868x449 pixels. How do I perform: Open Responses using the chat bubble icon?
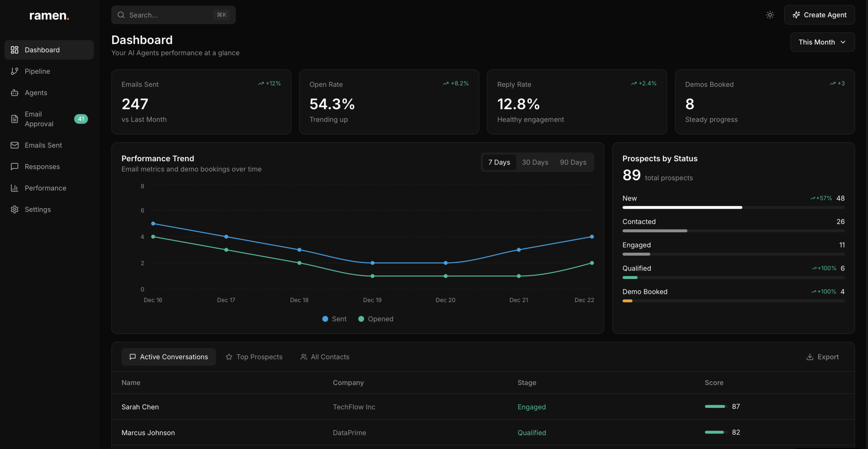pyautogui.click(x=14, y=167)
